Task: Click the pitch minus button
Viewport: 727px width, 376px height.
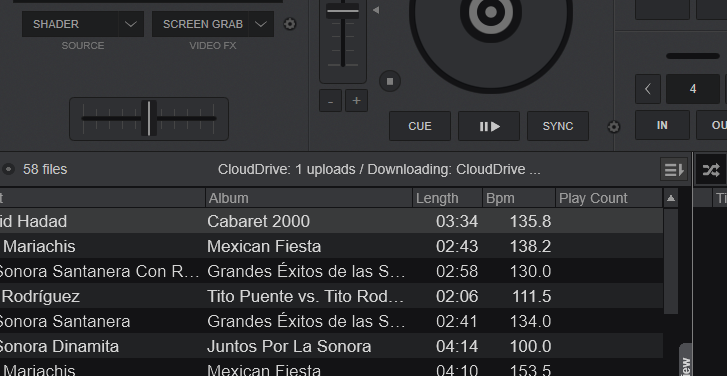Action: pos(331,101)
